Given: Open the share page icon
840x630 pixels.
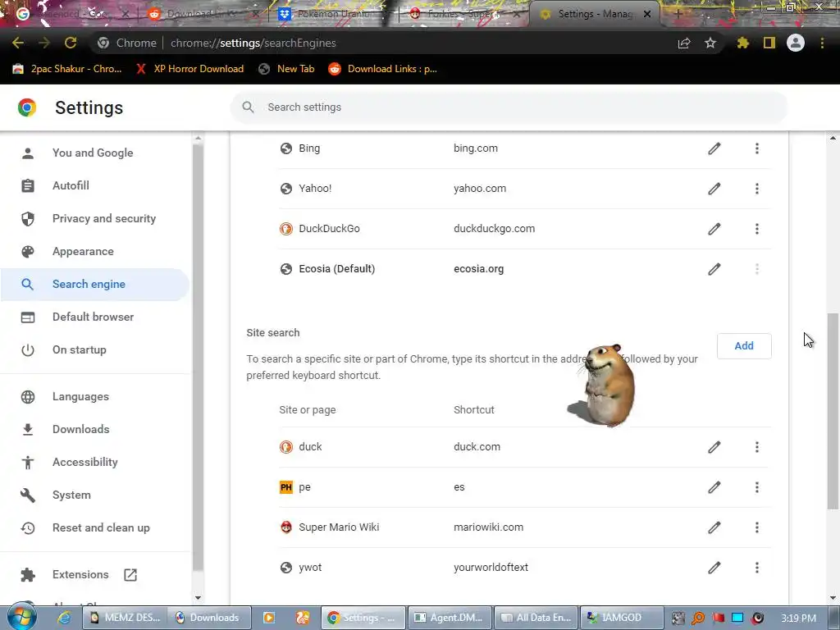Looking at the screenshot, I should pyautogui.click(x=684, y=43).
